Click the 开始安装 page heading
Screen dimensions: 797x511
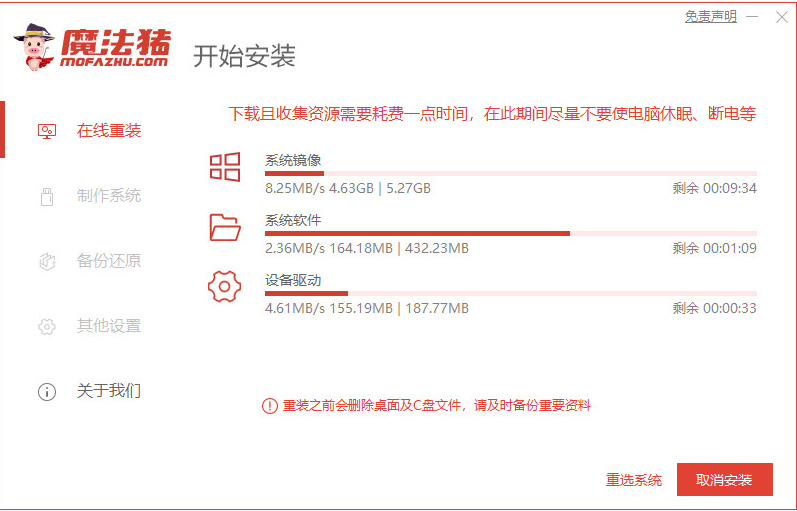pyautogui.click(x=244, y=55)
